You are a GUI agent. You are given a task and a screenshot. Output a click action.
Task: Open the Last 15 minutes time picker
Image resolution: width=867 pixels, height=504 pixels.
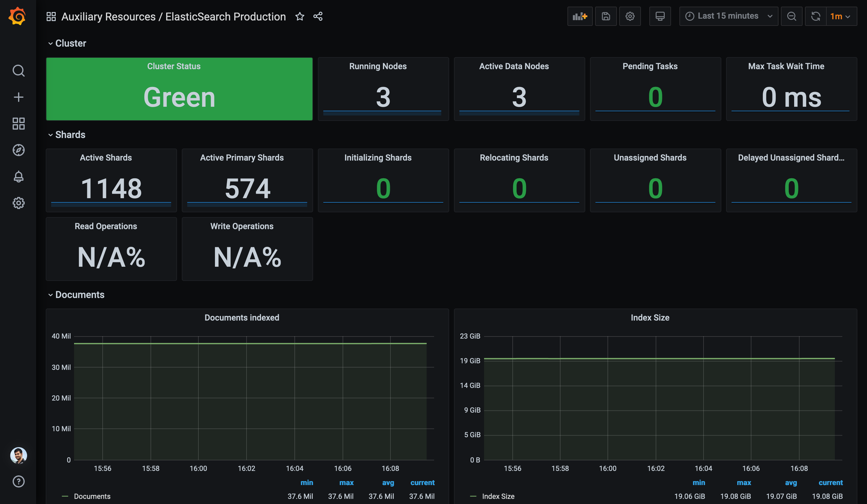tap(728, 16)
